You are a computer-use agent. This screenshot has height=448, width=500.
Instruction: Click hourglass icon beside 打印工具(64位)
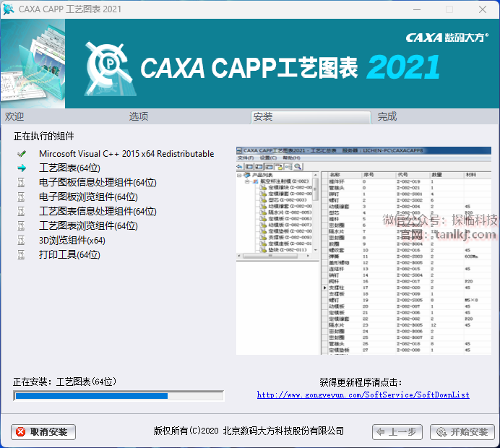click(x=21, y=254)
